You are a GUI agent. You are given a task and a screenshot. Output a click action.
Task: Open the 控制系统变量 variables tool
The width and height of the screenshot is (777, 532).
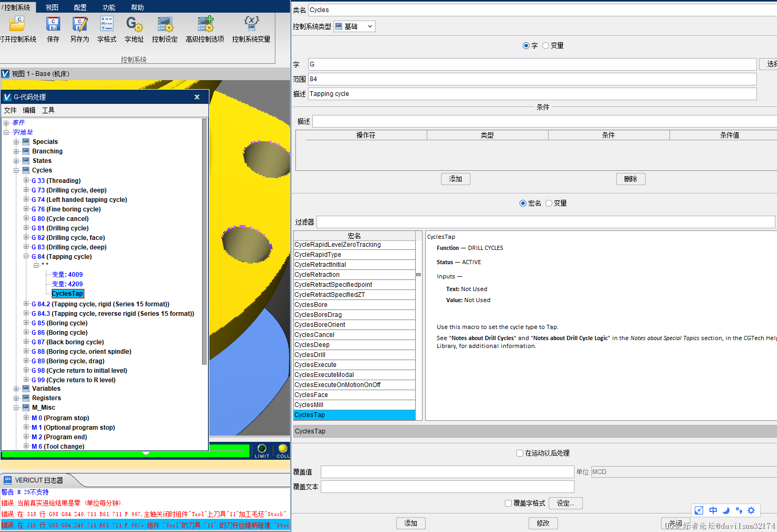click(x=252, y=24)
